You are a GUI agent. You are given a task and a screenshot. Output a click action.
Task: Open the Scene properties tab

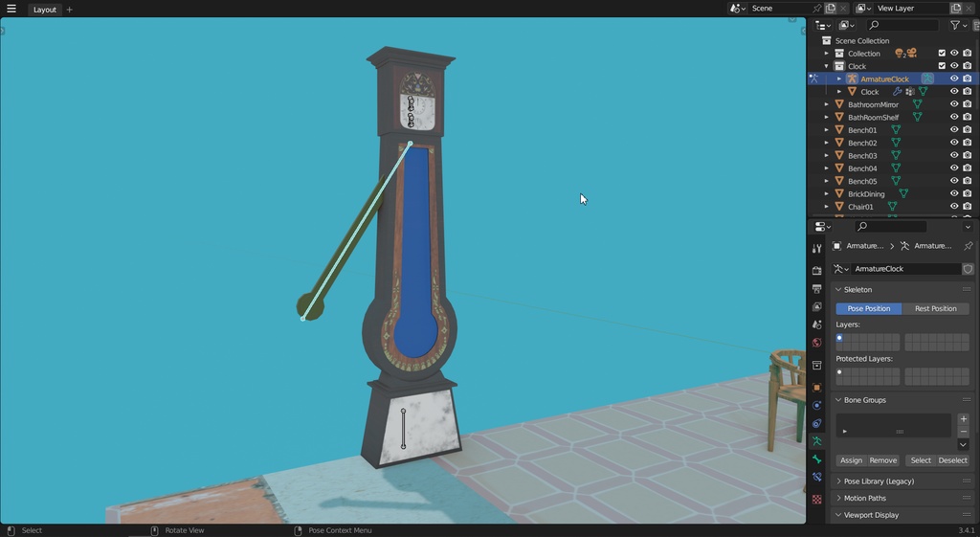tap(816, 324)
